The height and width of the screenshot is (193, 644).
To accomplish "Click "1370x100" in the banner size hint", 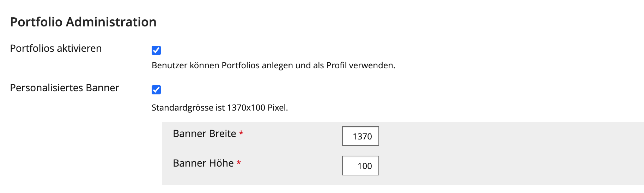I will click(246, 108).
